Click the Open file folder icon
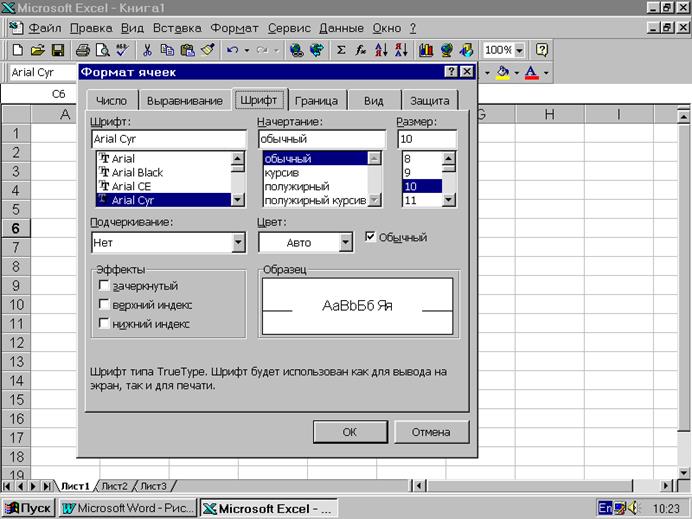 38,50
